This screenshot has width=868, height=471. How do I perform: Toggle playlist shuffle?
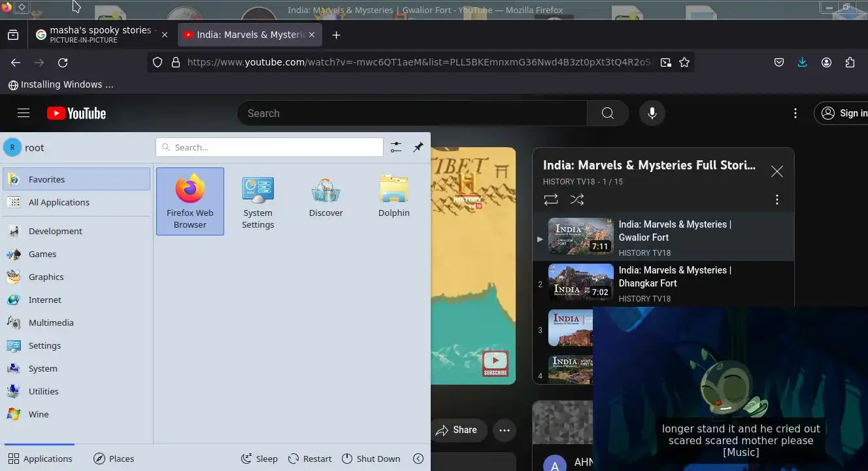click(577, 200)
